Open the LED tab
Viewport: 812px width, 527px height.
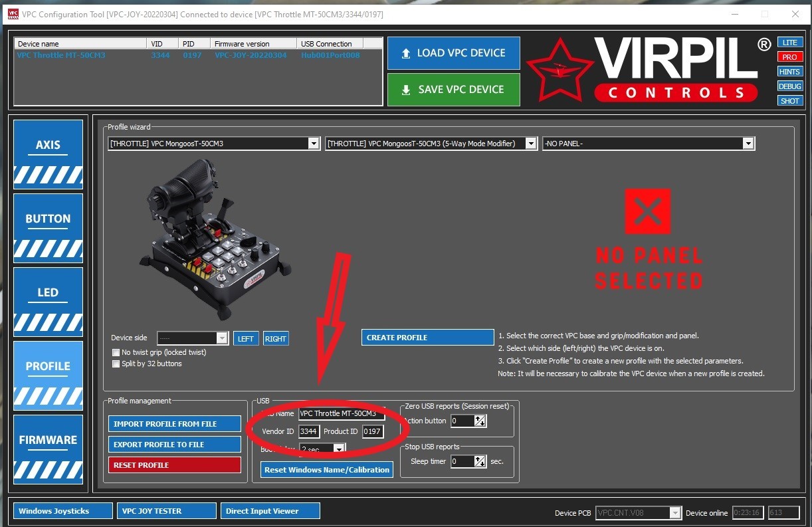tap(48, 302)
